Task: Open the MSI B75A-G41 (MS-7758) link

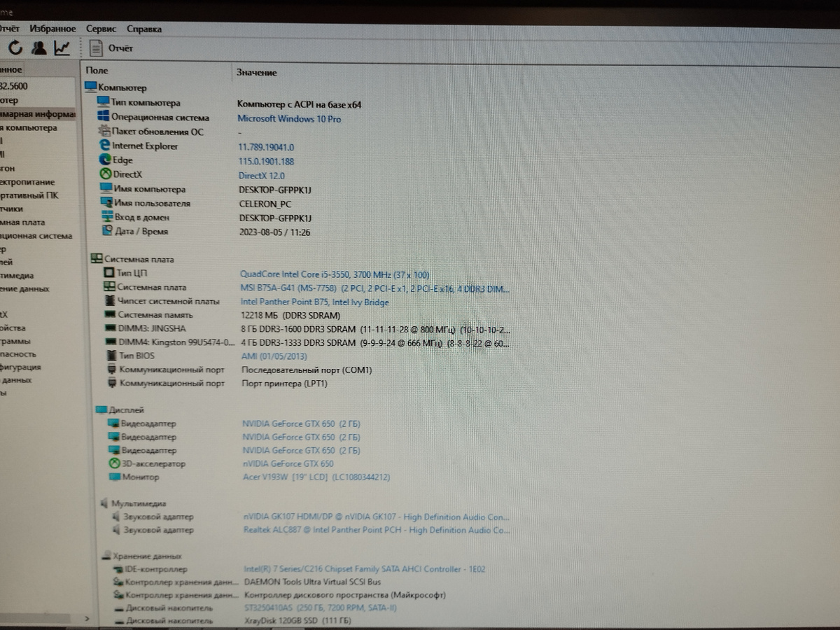Action: click(375, 288)
